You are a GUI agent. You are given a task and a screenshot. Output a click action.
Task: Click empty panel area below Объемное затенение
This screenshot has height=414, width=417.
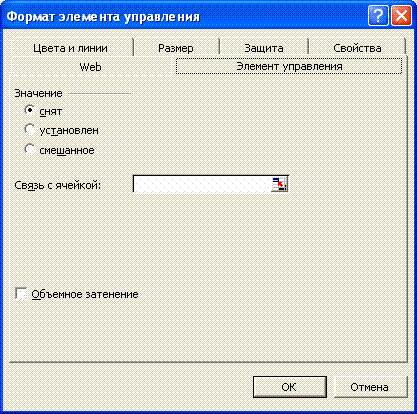coord(207,330)
